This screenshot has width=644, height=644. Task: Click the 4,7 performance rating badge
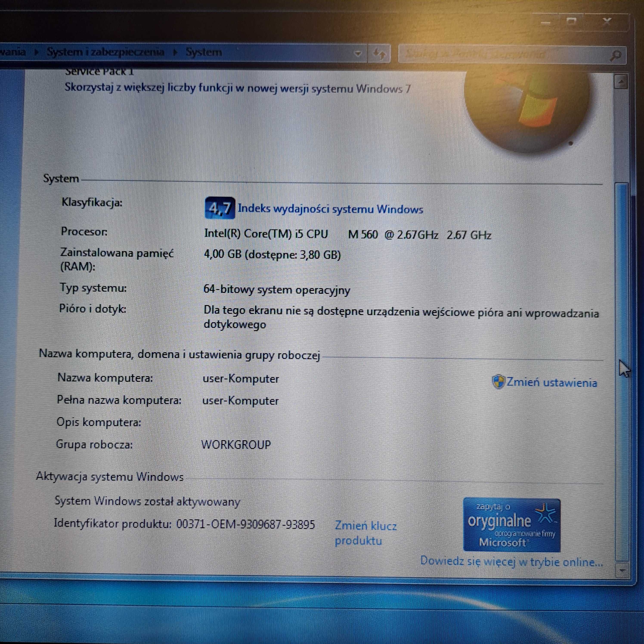tap(220, 208)
